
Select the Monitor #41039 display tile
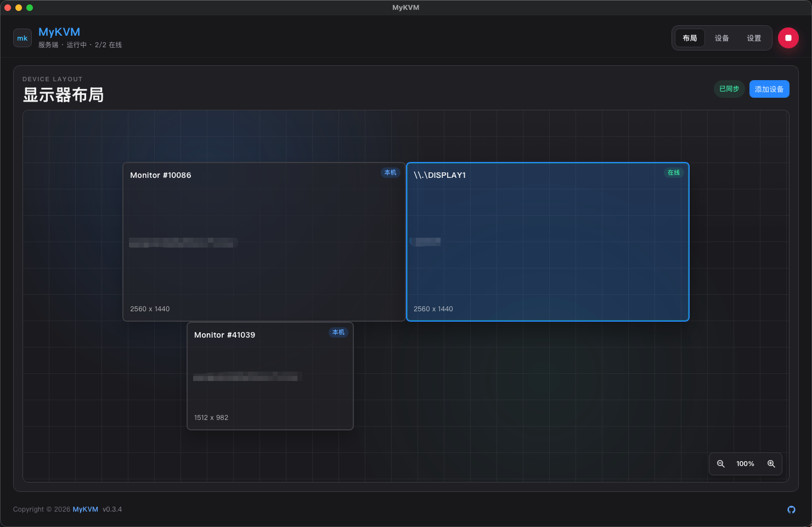click(270, 376)
